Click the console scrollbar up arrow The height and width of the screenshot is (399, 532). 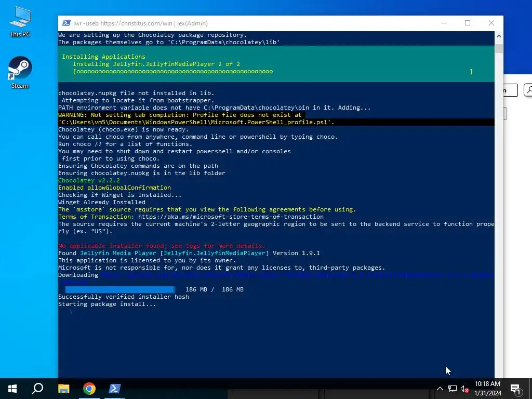tap(499, 36)
